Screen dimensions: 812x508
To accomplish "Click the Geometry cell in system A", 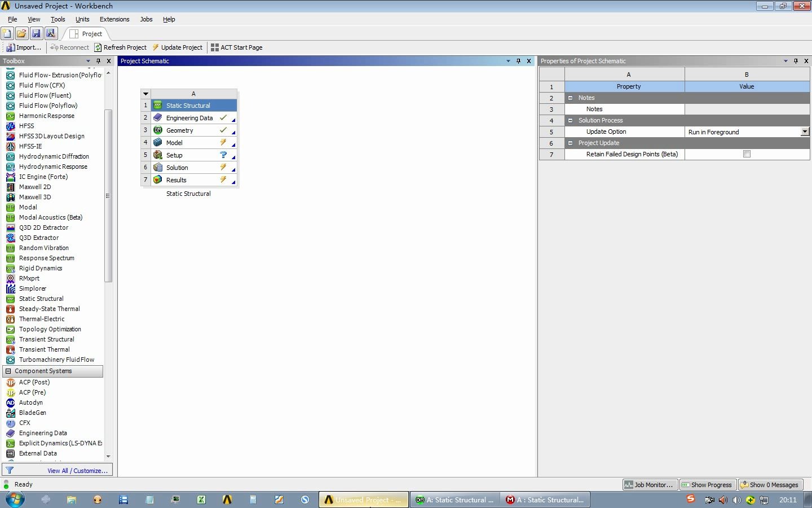I will pos(193,130).
